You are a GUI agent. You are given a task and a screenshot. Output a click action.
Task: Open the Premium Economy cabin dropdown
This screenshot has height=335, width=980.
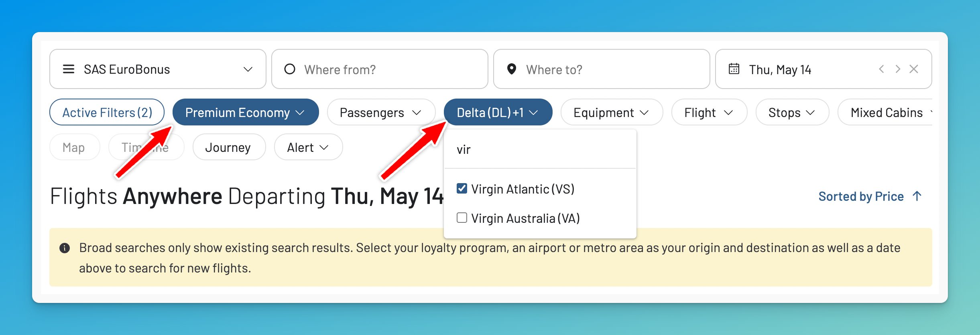[245, 112]
